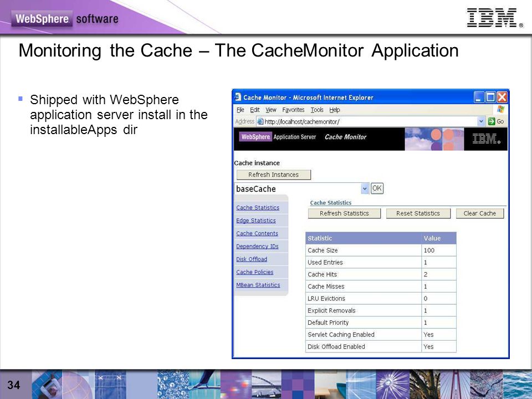Open the address bar history dropdown
532x399 pixels.
click(x=481, y=121)
